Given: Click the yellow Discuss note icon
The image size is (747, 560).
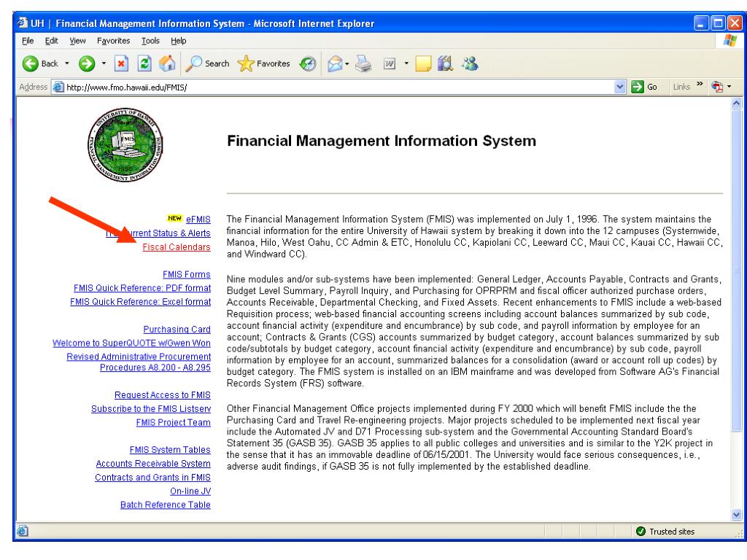Looking at the screenshot, I should tap(423, 63).
